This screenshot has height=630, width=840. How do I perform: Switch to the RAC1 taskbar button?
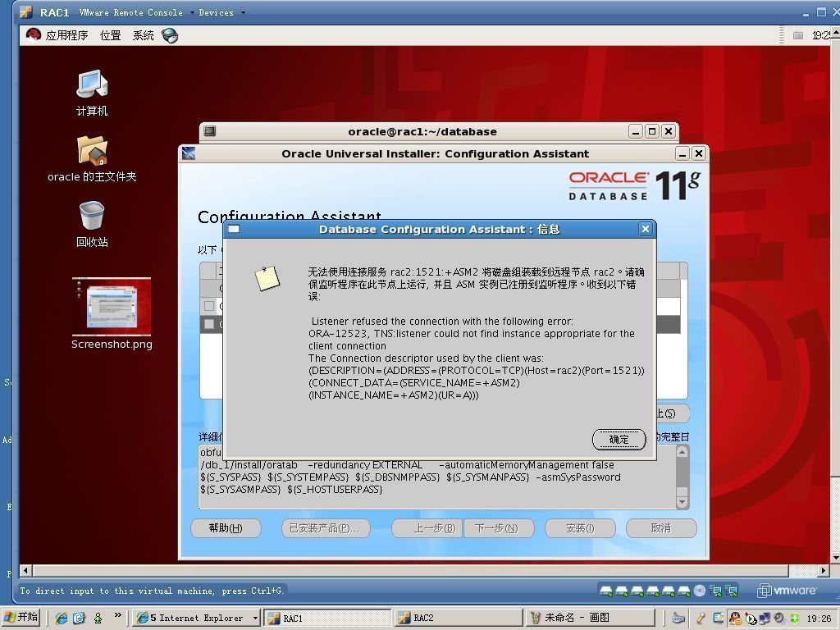pyautogui.click(x=329, y=619)
